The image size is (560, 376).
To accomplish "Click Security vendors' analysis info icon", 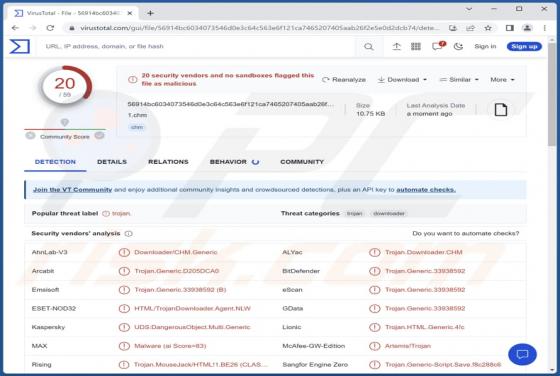I will (129, 234).
